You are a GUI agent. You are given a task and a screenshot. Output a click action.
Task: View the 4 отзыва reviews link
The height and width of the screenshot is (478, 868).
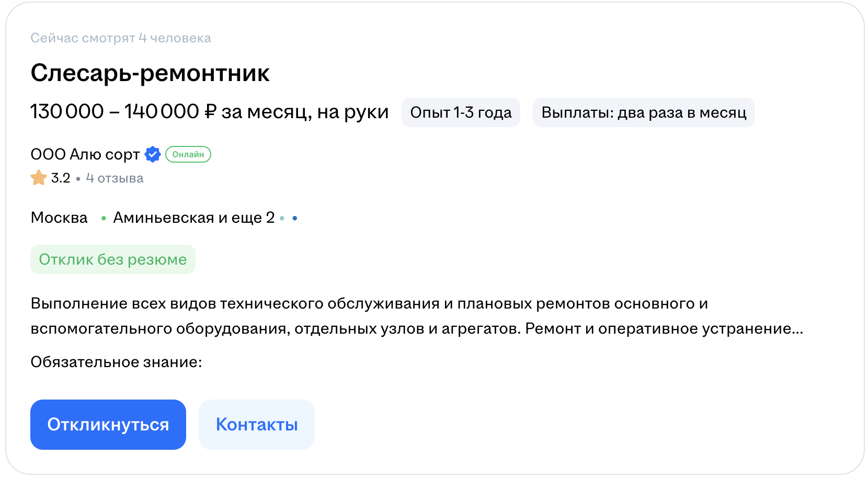115,178
